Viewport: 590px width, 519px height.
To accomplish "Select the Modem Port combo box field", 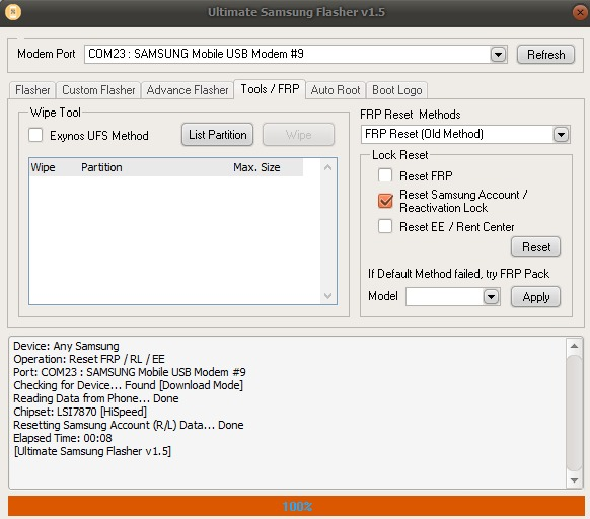I will pos(295,55).
